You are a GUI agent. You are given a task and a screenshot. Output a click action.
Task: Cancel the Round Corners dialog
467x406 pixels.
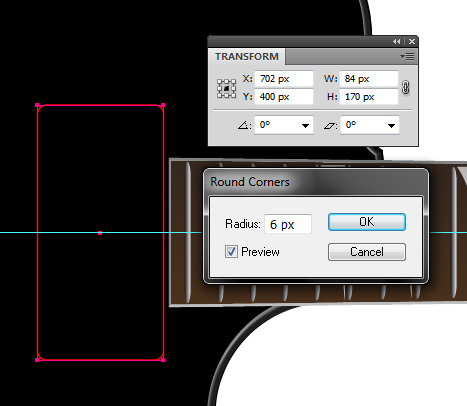[x=367, y=252]
